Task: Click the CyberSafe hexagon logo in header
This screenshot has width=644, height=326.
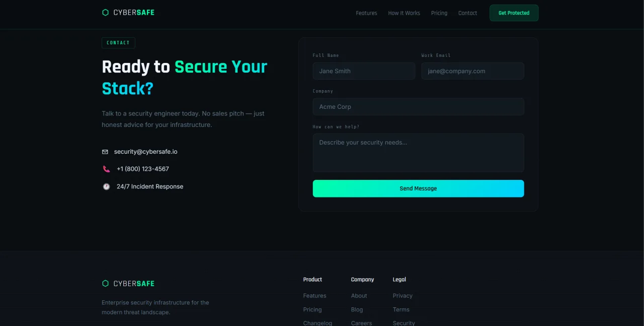Action: point(105,13)
